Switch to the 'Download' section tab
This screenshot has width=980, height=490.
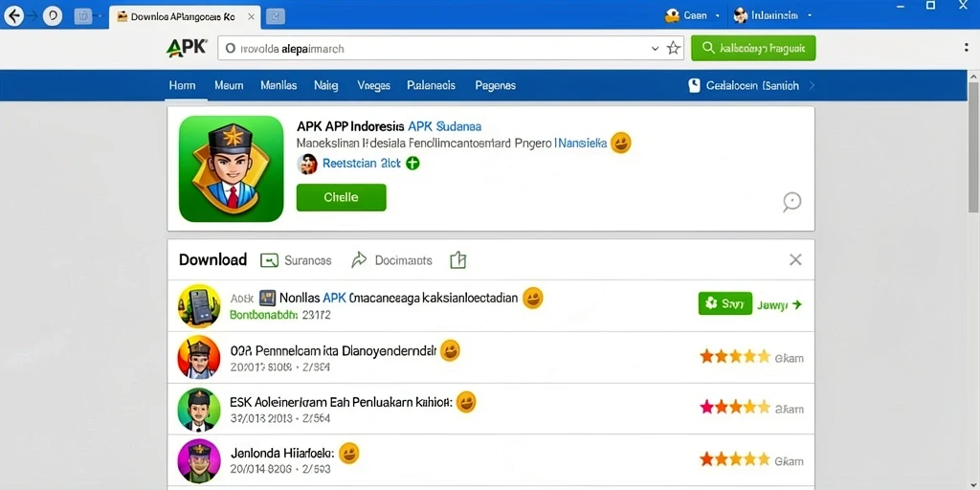pos(212,260)
